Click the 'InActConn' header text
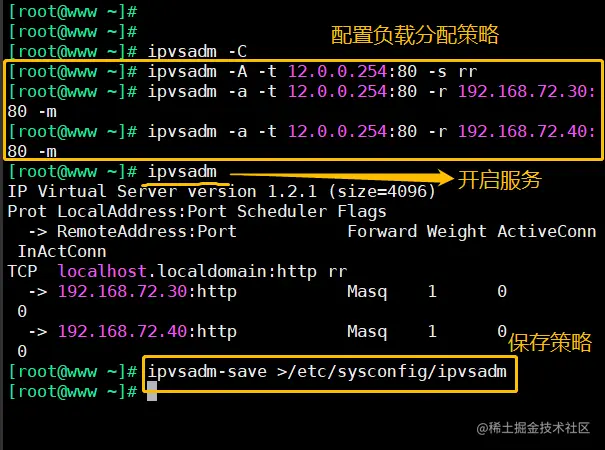Viewport: 605px width, 450px height. tap(62, 252)
